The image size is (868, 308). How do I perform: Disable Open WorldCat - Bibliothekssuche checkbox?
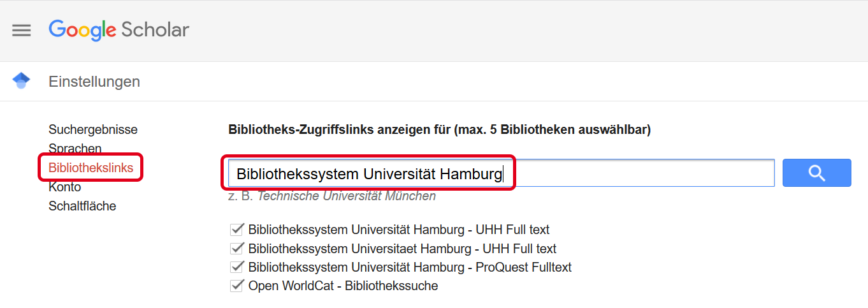(238, 285)
